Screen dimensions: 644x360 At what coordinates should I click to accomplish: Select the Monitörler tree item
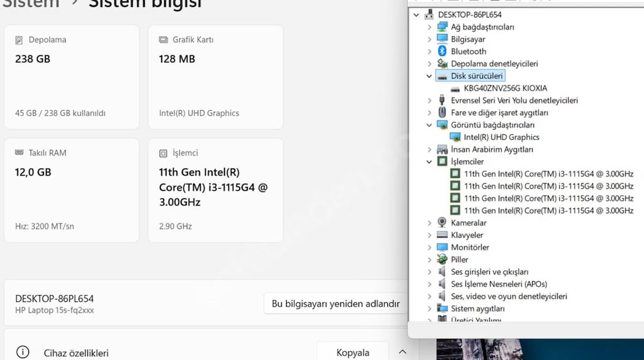470,247
